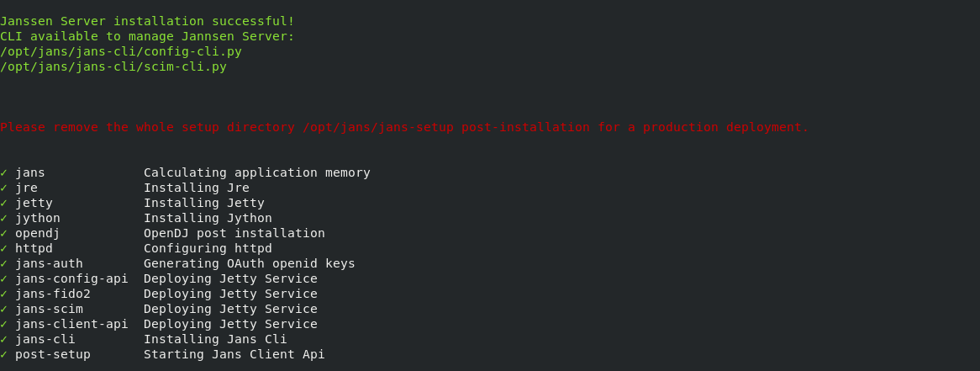The height and width of the screenshot is (371, 980).
Task: Click the config-cli.py file path
Action: click(x=121, y=51)
